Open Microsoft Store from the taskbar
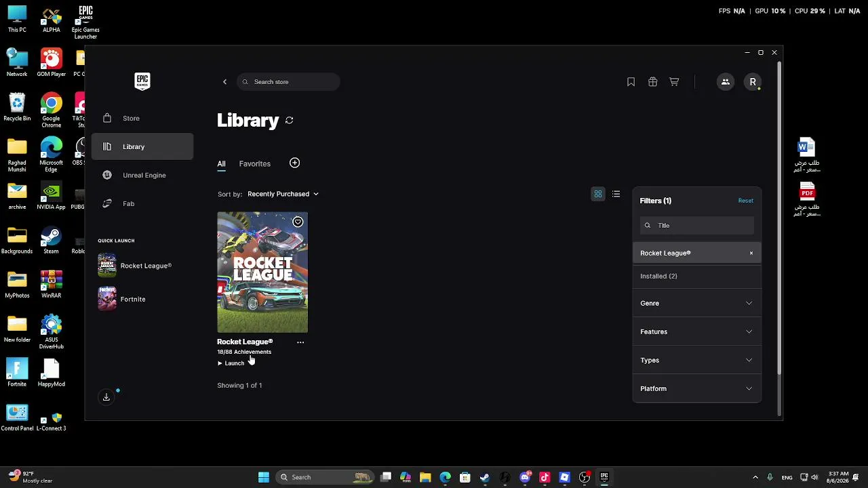868x488 pixels. click(x=465, y=477)
